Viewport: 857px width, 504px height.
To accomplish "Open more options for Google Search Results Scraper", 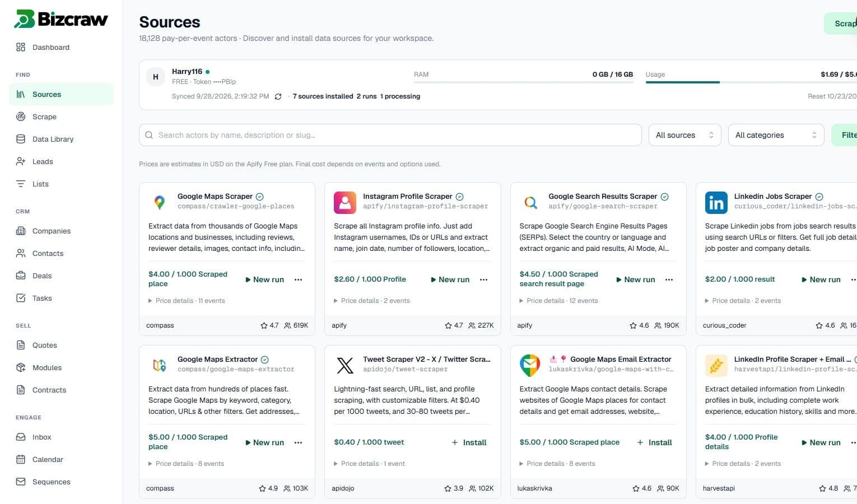I will point(669,279).
